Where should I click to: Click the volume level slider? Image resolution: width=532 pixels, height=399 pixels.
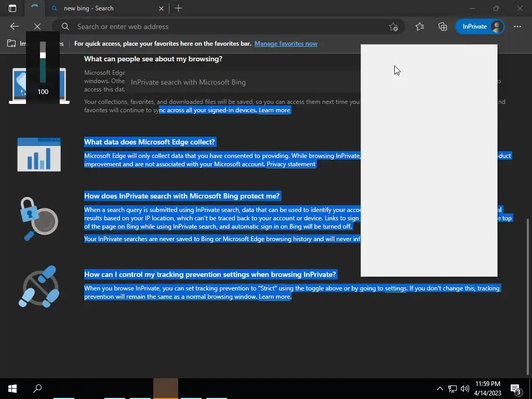(43, 62)
